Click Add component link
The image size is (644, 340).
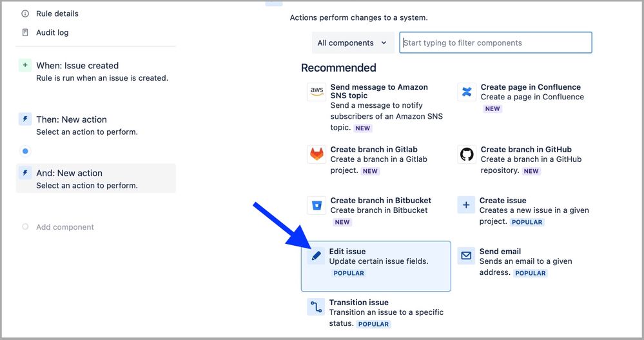[64, 227]
